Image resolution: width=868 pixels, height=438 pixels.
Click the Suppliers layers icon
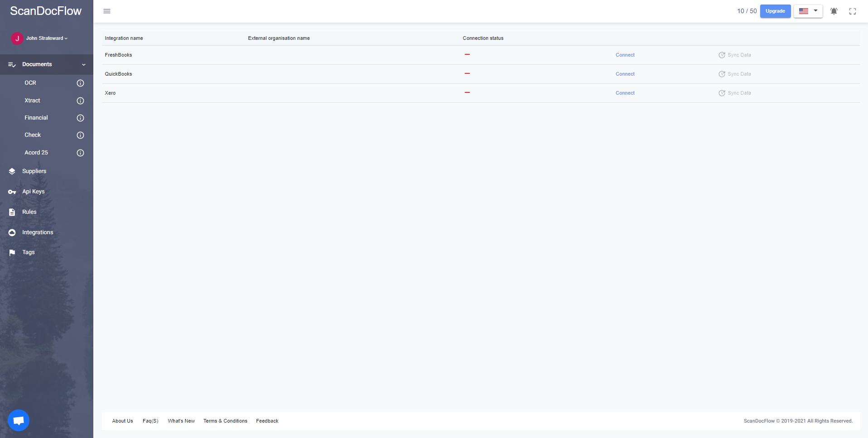pyautogui.click(x=12, y=171)
